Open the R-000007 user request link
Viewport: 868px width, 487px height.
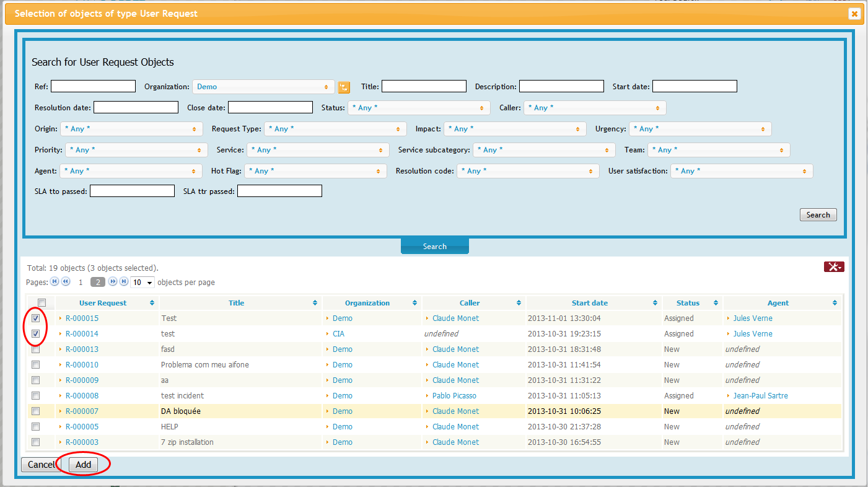pos(82,411)
